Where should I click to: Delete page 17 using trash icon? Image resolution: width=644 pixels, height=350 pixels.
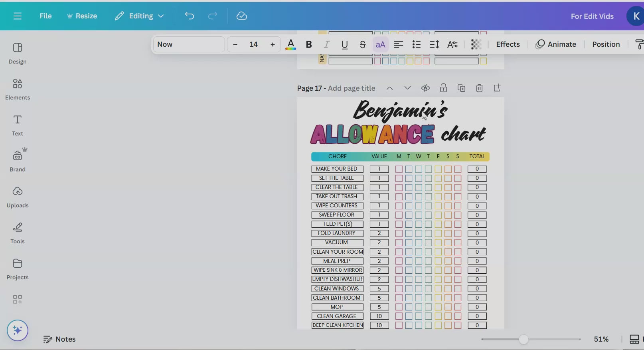479,88
